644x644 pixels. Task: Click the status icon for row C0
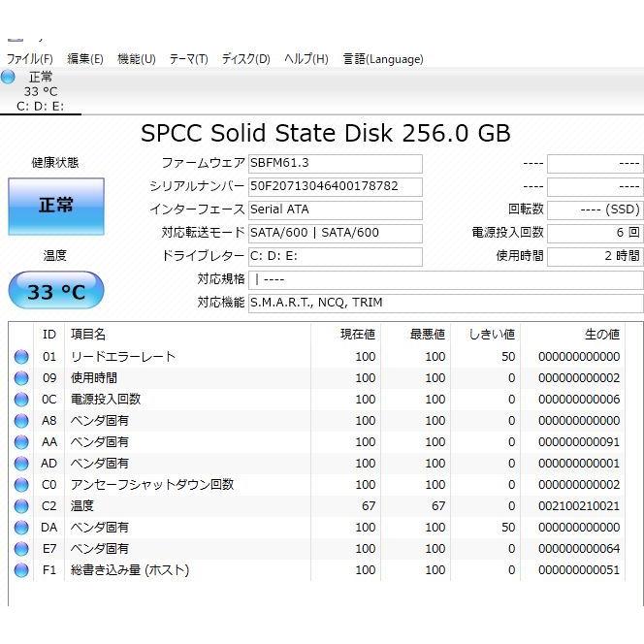pos(21,485)
